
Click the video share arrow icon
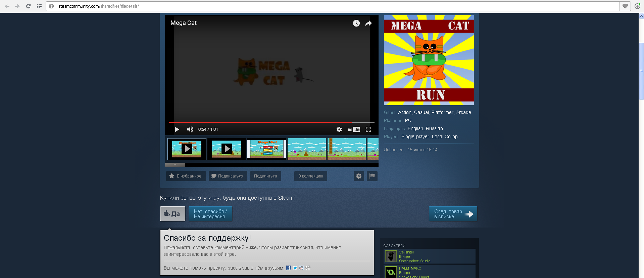[x=368, y=23]
